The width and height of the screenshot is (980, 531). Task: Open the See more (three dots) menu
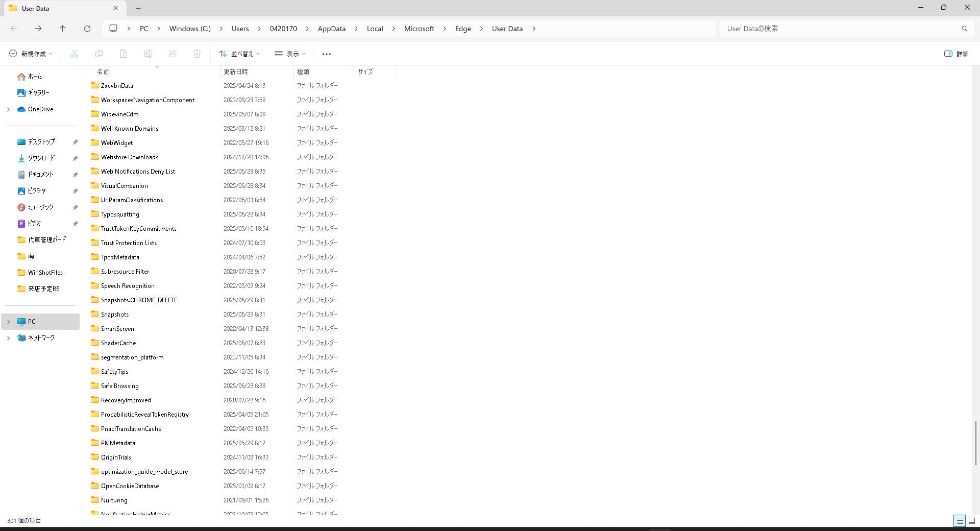click(x=327, y=54)
